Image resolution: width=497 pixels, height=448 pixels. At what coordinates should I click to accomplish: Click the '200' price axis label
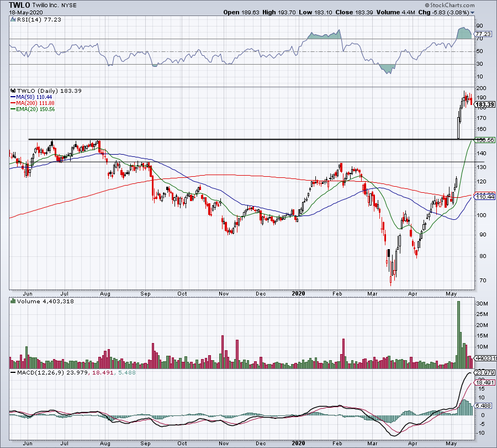[482, 88]
